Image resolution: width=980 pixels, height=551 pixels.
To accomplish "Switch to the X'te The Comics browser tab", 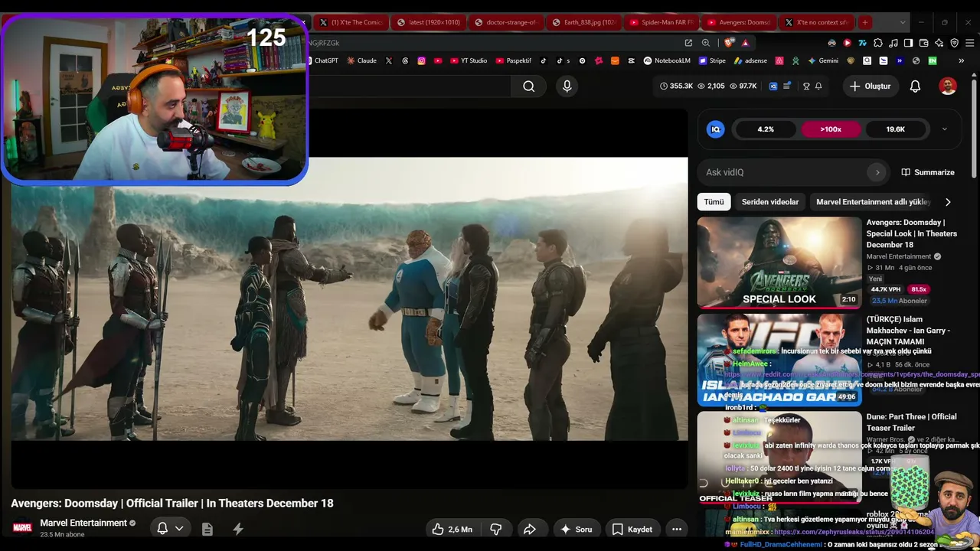I will click(352, 22).
